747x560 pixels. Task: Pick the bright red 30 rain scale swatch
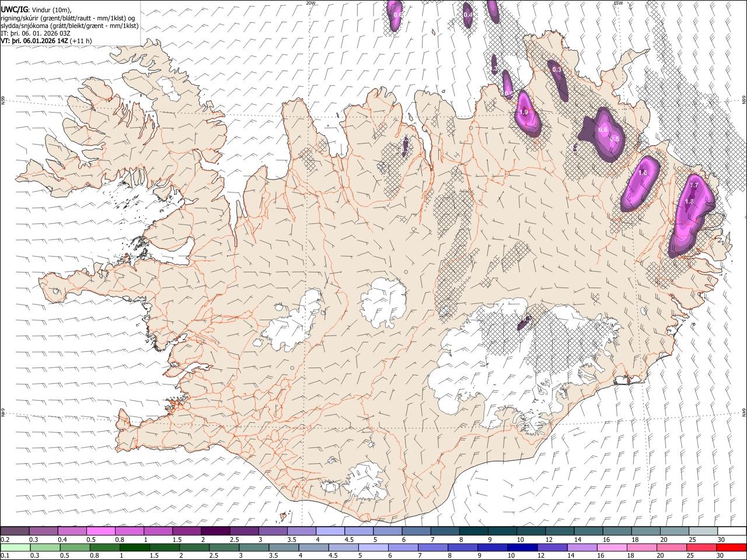[x=732, y=547]
